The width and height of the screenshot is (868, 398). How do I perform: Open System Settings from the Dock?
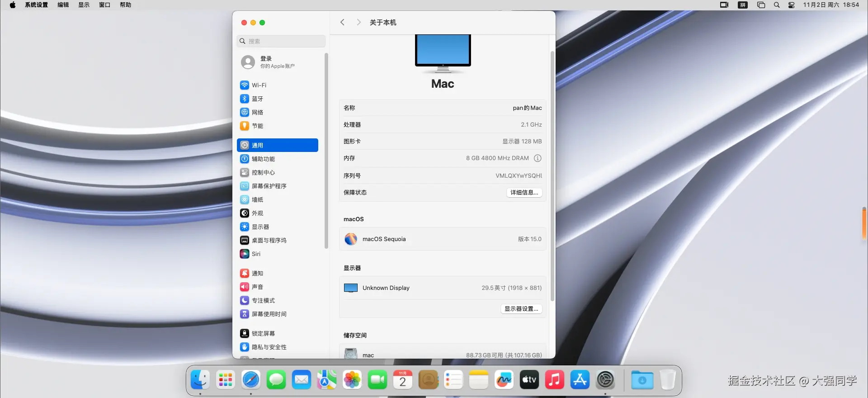tap(605, 380)
